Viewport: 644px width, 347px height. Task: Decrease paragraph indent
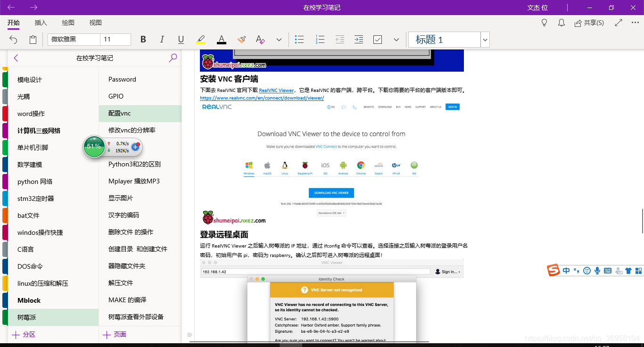(x=340, y=40)
